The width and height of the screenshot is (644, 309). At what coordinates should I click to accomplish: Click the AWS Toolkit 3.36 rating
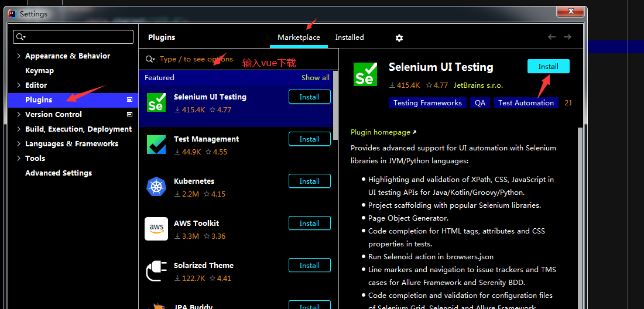click(x=215, y=236)
